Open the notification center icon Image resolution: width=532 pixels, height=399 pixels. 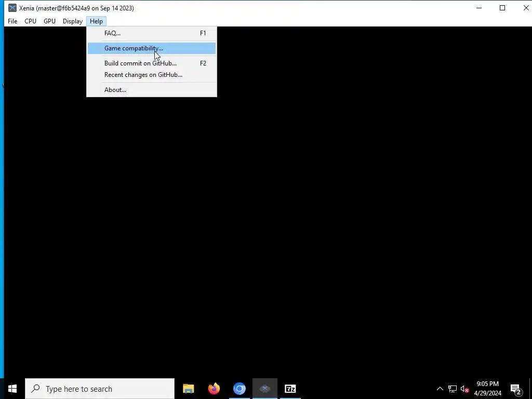[516, 389]
